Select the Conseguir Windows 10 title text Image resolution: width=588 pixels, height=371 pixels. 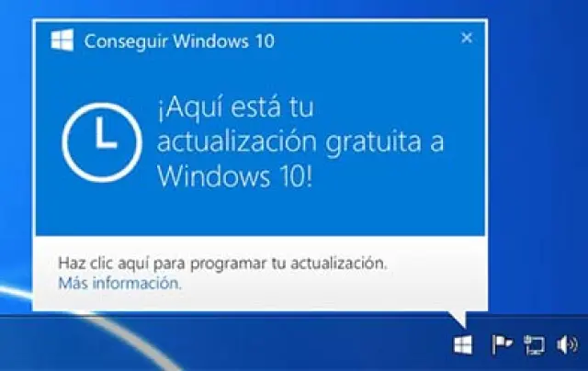pyautogui.click(x=179, y=40)
